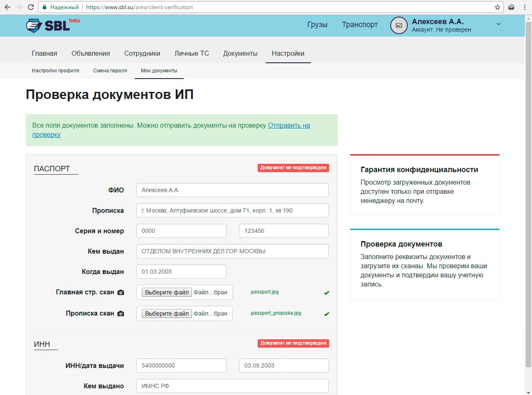Click the Когда выдан date field

pyautogui.click(x=181, y=272)
